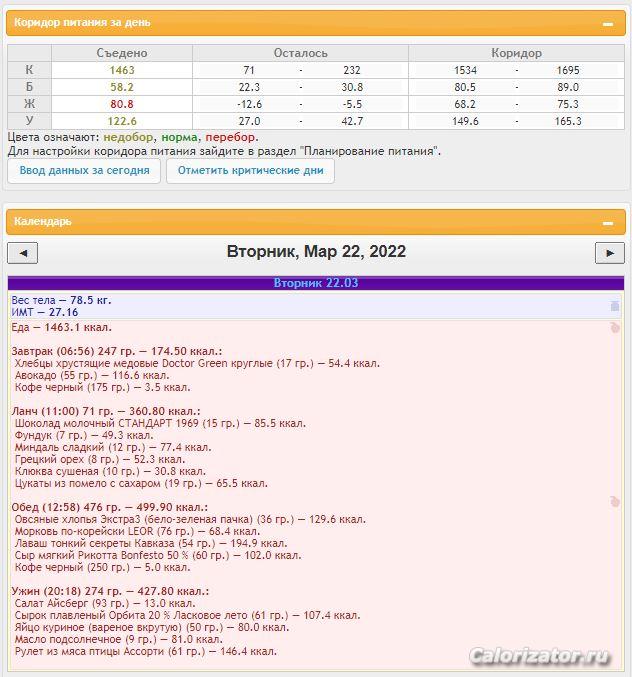Open the Завтрак (06:56) meal entry
The image size is (632, 677).
coord(116,352)
